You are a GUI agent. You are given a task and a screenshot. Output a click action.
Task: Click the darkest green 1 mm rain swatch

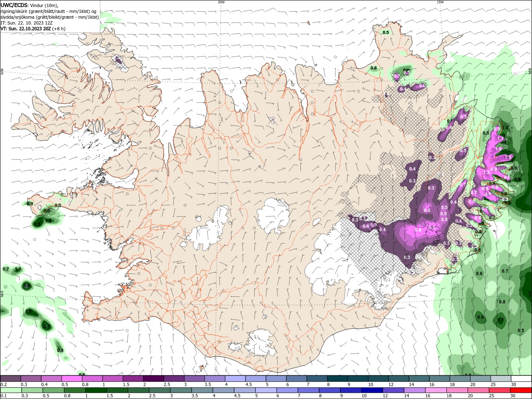(96, 390)
